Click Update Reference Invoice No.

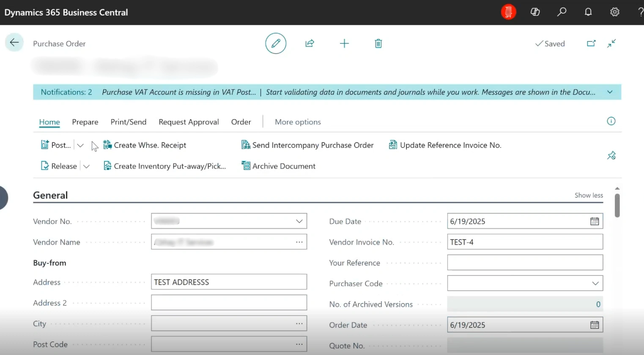[445, 145]
